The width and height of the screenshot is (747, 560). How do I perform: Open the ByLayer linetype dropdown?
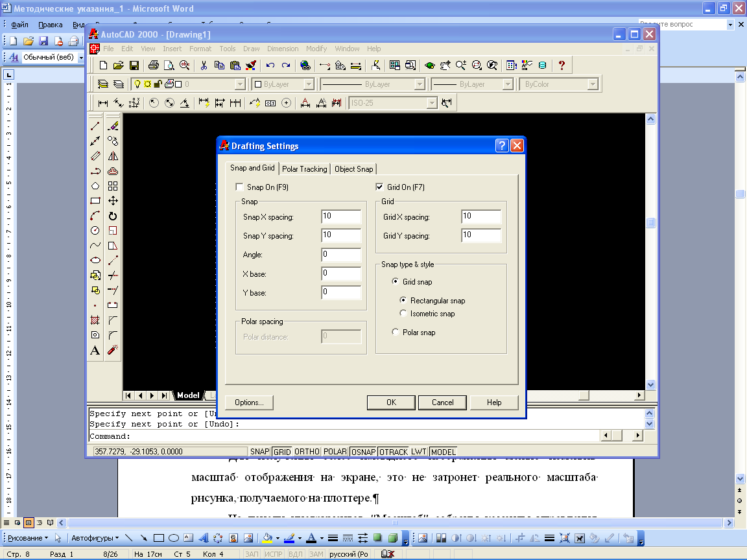(420, 84)
